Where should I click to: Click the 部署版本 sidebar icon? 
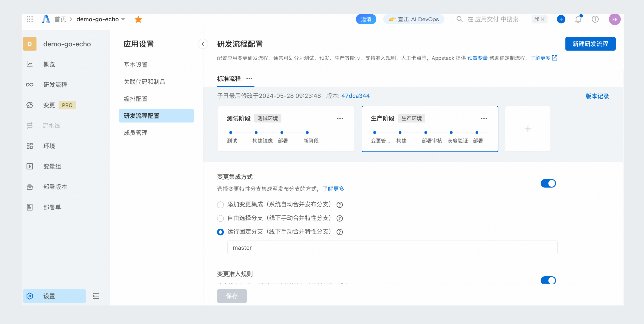pyautogui.click(x=30, y=187)
